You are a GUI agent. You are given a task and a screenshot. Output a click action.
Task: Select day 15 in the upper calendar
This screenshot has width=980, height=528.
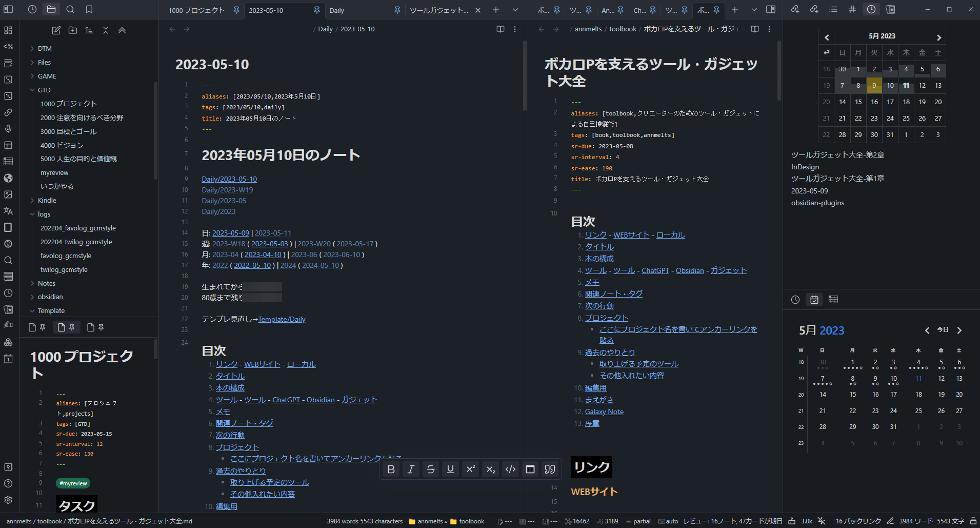858,102
